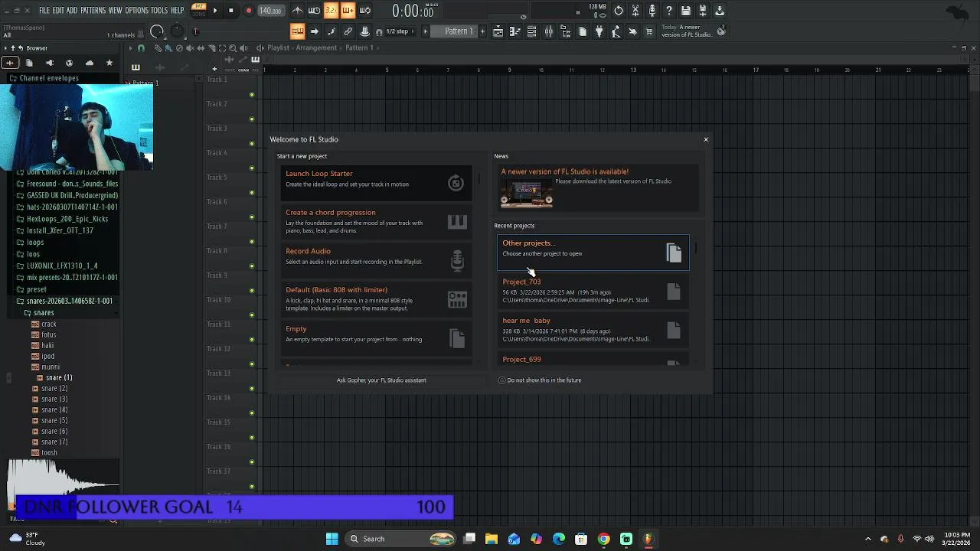Click the one-click audio recording microphone
The image size is (980, 551).
point(652,11)
